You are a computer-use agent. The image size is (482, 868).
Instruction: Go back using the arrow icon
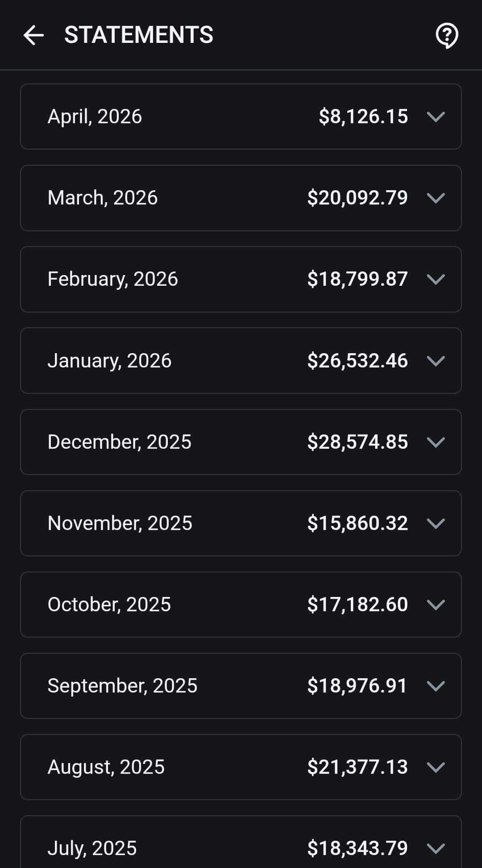[33, 35]
